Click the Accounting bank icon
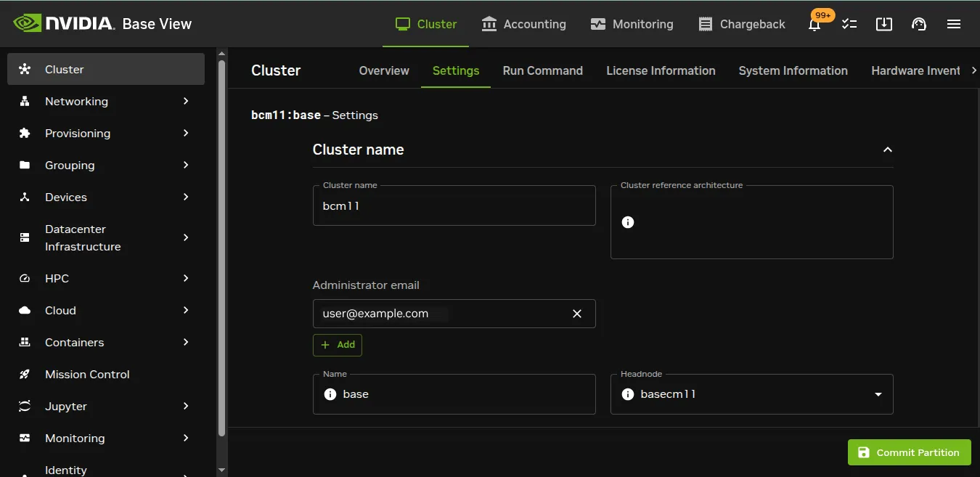The height and width of the screenshot is (477, 980). coord(489,24)
